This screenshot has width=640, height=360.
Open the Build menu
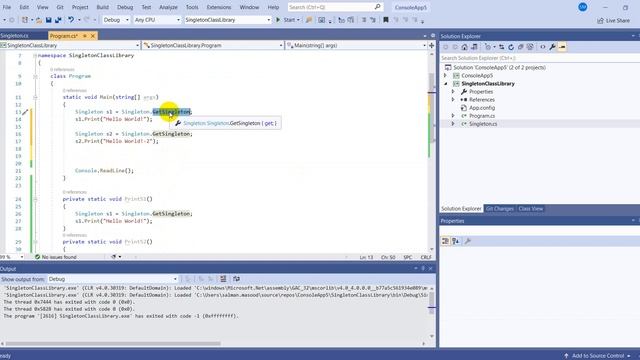pos(102,7)
